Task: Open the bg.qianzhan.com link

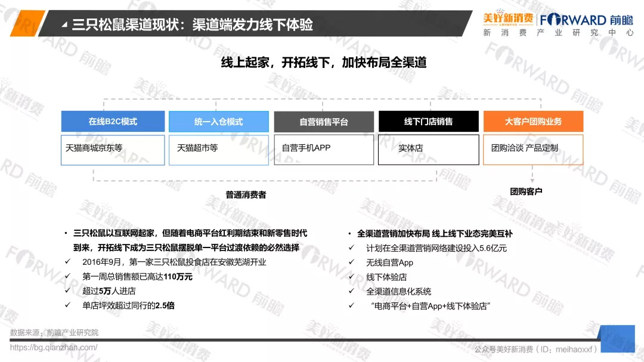Action: (x=54, y=347)
